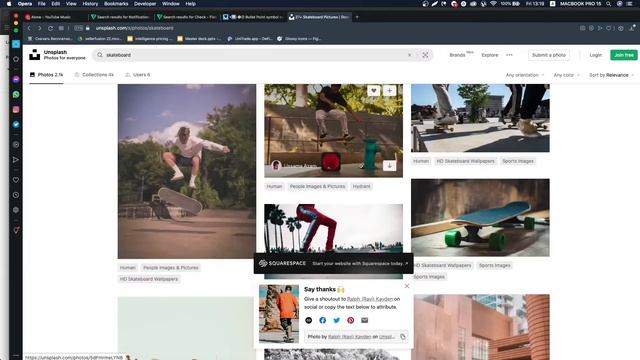Image resolution: width=640 pixels, height=360 pixels.
Task: Click HD Skateboard Wallpapers tag under jumping skater
Action: (x=149, y=279)
